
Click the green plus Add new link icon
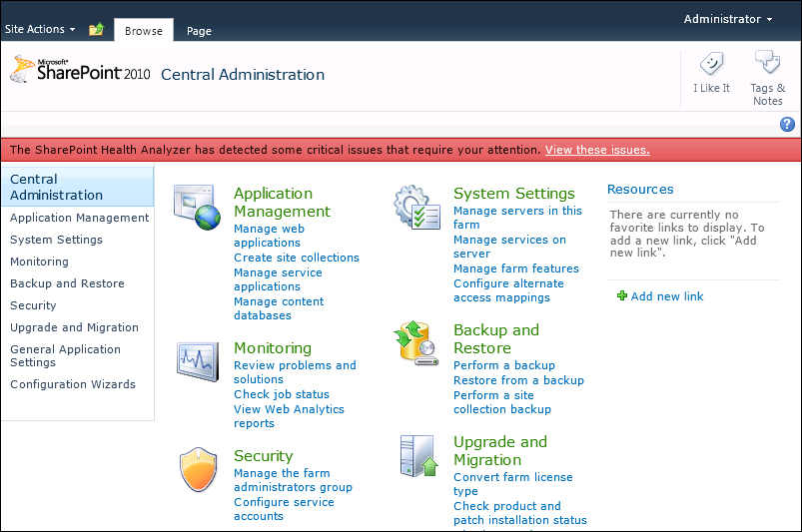click(622, 295)
